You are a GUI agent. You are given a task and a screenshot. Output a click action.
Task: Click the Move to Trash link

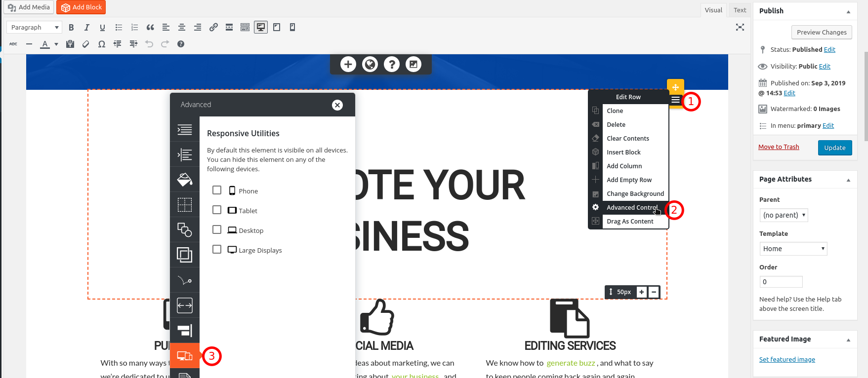click(779, 147)
